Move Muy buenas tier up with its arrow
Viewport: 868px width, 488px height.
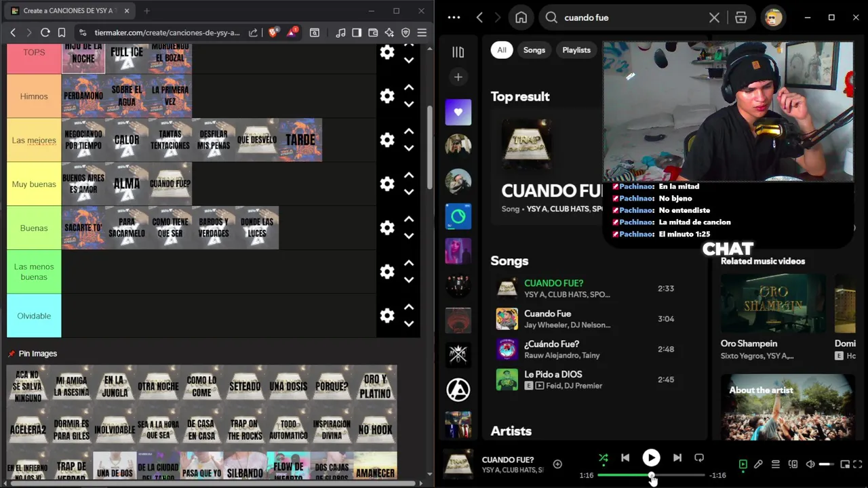(x=409, y=176)
